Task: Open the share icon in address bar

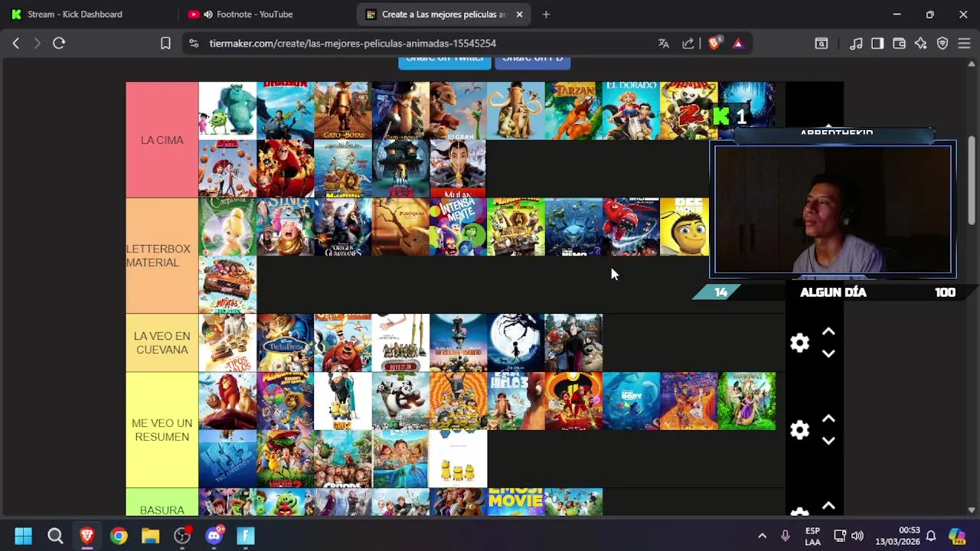Action: 688,44
